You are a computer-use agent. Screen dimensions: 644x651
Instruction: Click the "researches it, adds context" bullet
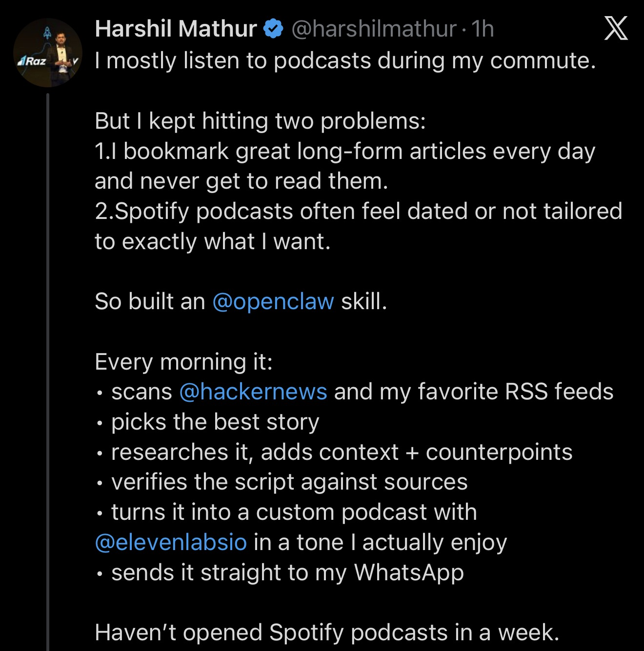342,452
